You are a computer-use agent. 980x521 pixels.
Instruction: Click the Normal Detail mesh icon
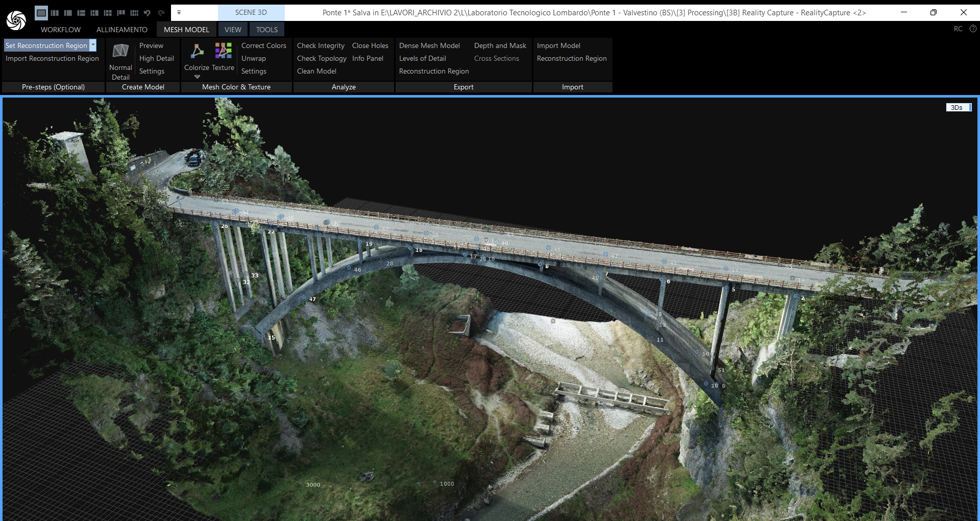tap(120, 51)
